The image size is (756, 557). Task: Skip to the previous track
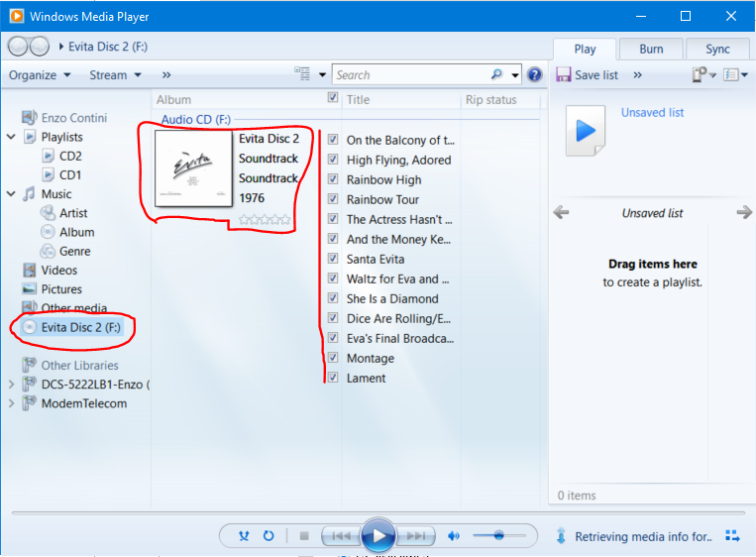340,536
